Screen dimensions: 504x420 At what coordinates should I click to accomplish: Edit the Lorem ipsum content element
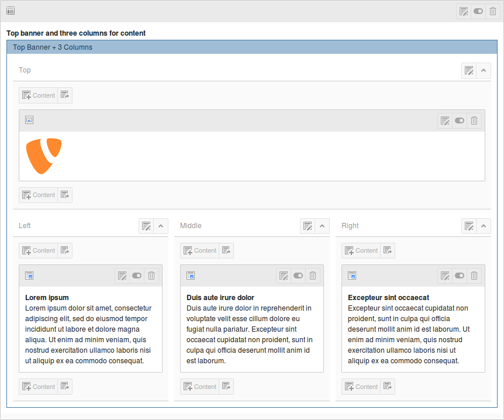[x=122, y=276]
